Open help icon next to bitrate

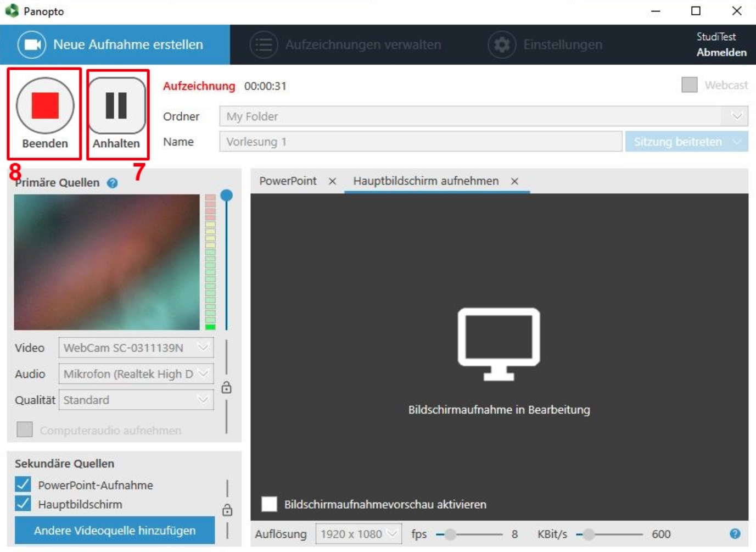(735, 534)
